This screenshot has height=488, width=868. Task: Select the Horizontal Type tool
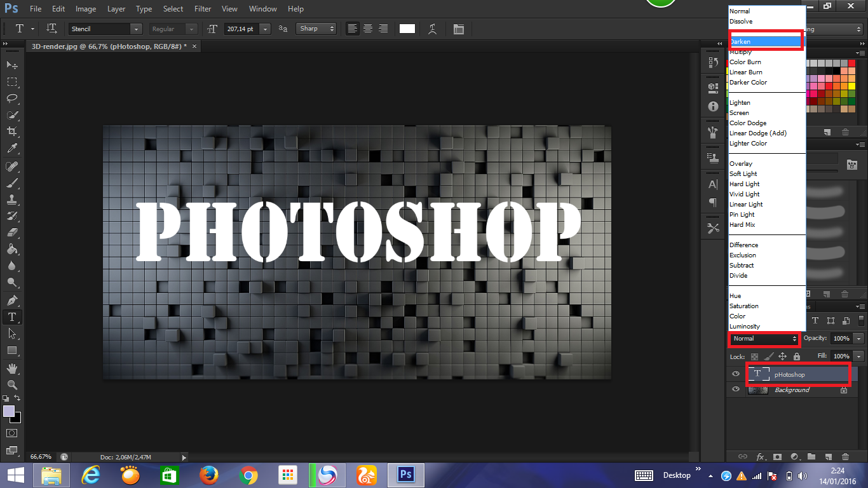coord(12,316)
